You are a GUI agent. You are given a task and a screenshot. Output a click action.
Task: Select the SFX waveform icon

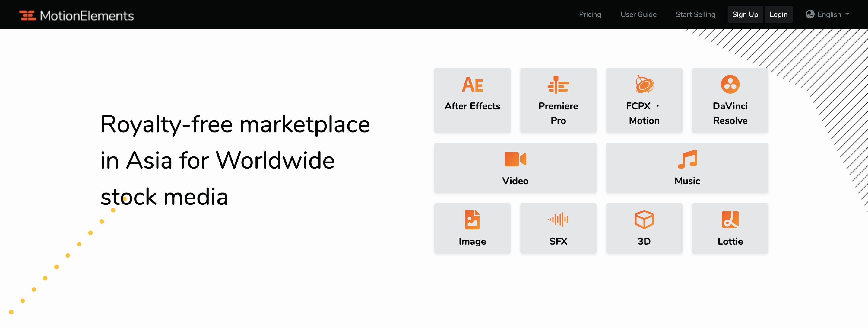558,219
